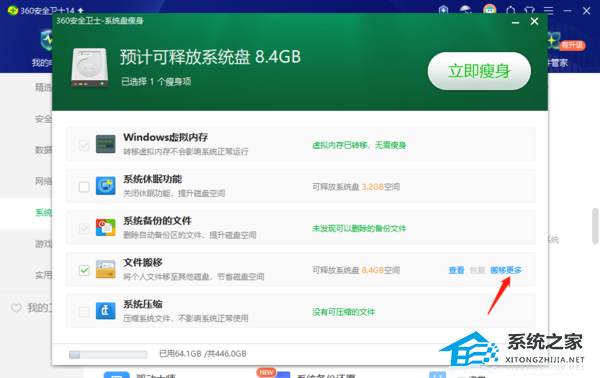
Task: Click the hard disk drive icon in header
Action: point(90,68)
